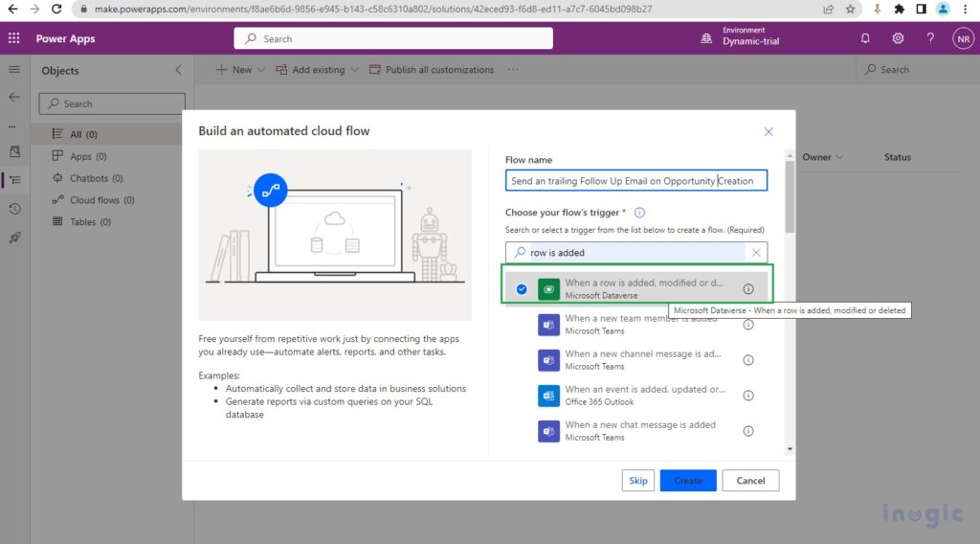The width and height of the screenshot is (980, 544).
Task: Clear the trigger search with X icon
Action: [756, 253]
